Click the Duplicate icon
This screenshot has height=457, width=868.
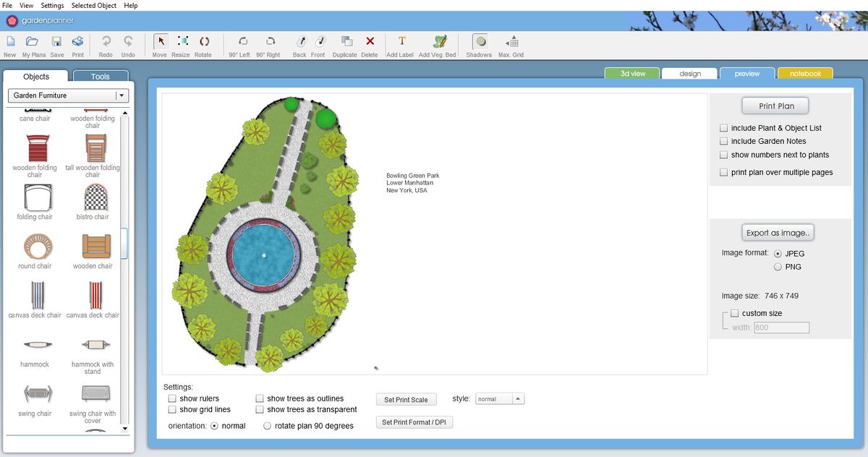[x=345, y=42]
